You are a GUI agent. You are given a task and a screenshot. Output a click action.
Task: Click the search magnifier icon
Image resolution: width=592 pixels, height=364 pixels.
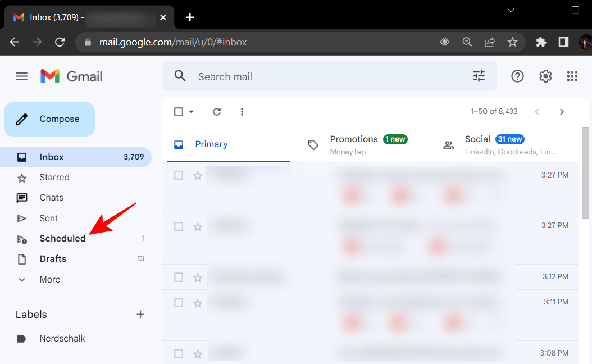(x=180, y=76)
